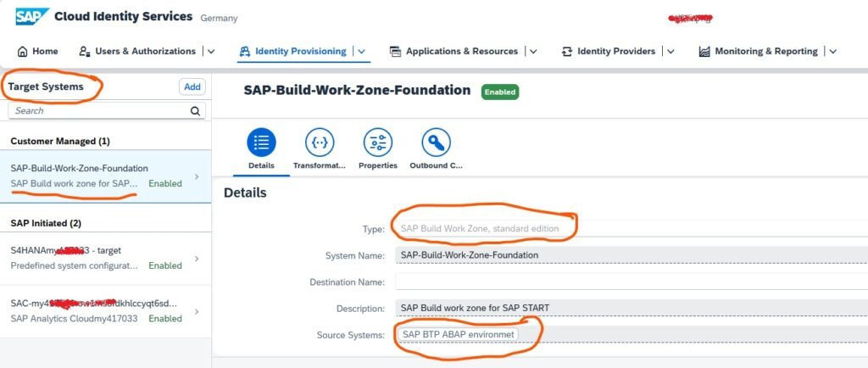Expand the Identity Provisioning dropdown arrow

362,52
